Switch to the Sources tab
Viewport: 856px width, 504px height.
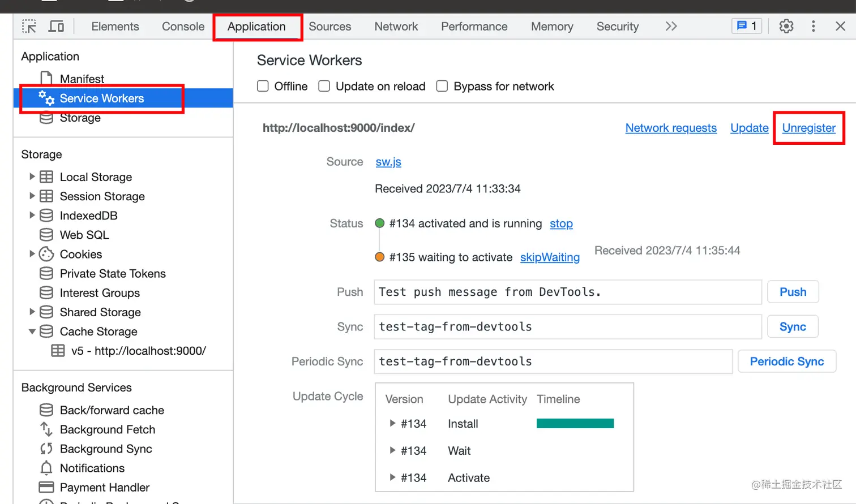click(x=329, y=27)
